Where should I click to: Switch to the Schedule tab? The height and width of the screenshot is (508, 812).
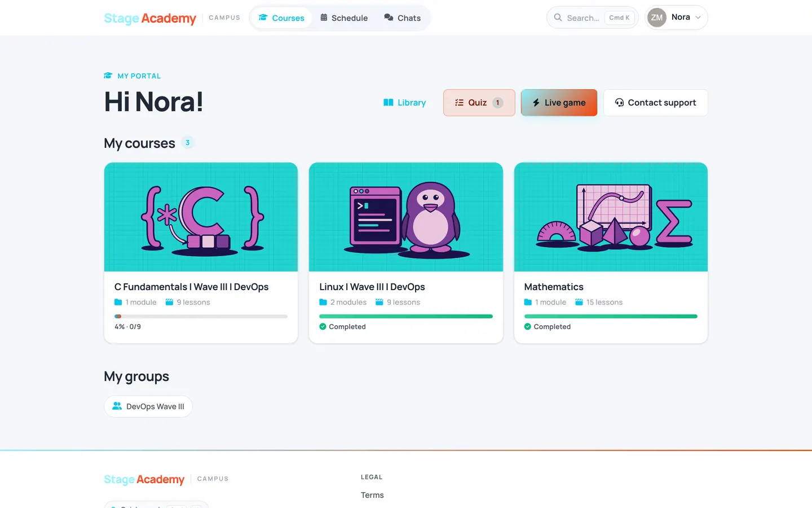point(344,18)
